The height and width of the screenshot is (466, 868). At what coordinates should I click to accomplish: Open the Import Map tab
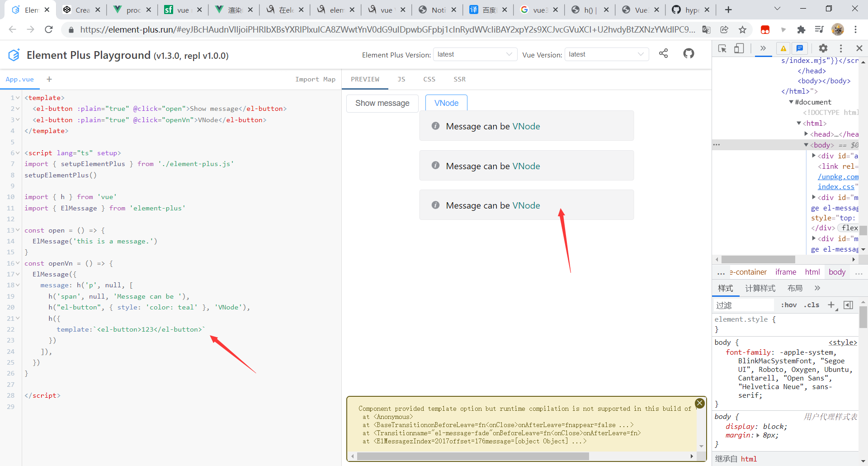[316, 79]
